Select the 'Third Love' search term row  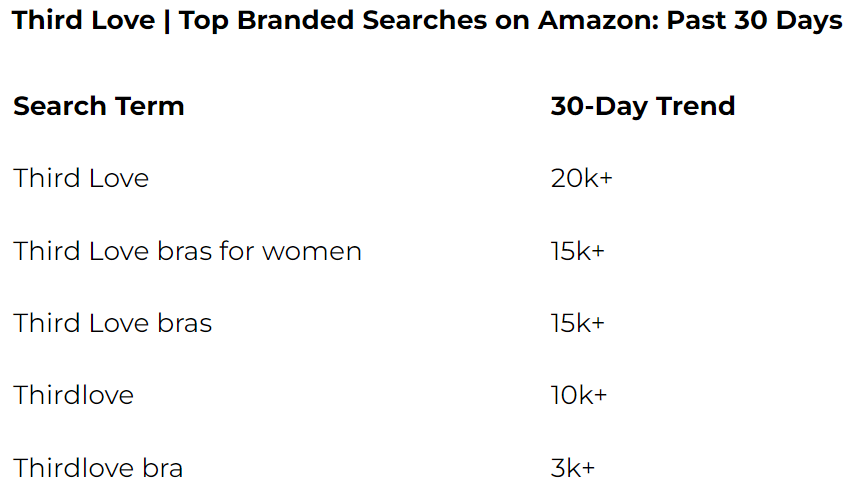pos(81,179)
